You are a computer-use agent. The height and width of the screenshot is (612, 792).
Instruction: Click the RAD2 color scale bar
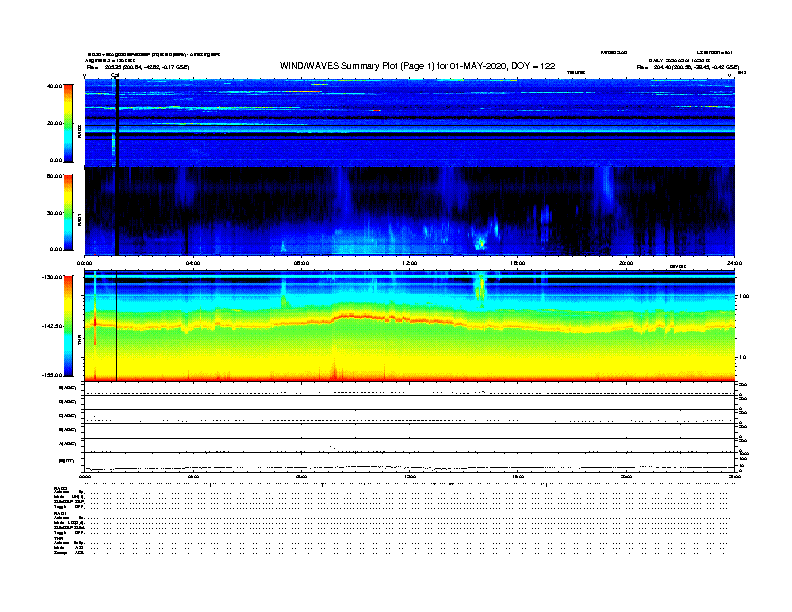(x=68, y=124)
